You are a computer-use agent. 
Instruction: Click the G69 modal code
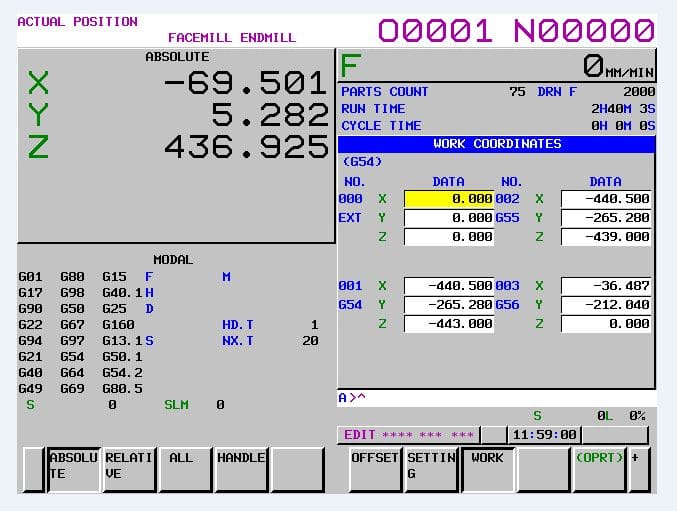72,389
